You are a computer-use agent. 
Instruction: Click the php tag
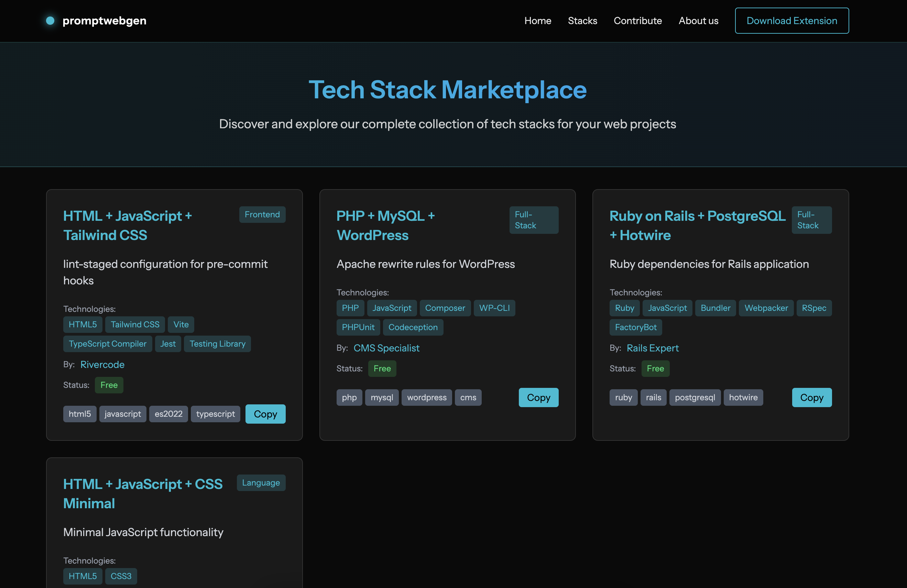[349, 398]
